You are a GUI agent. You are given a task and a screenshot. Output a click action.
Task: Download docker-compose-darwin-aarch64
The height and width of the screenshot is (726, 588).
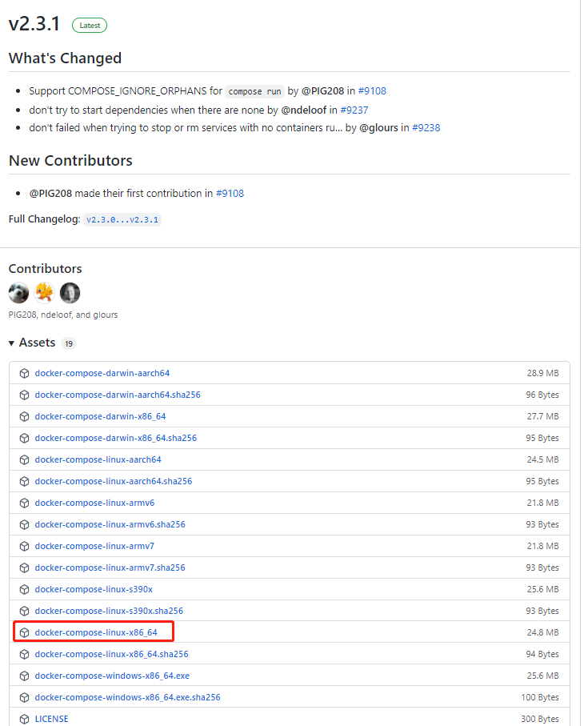click(x=102, y=373)
